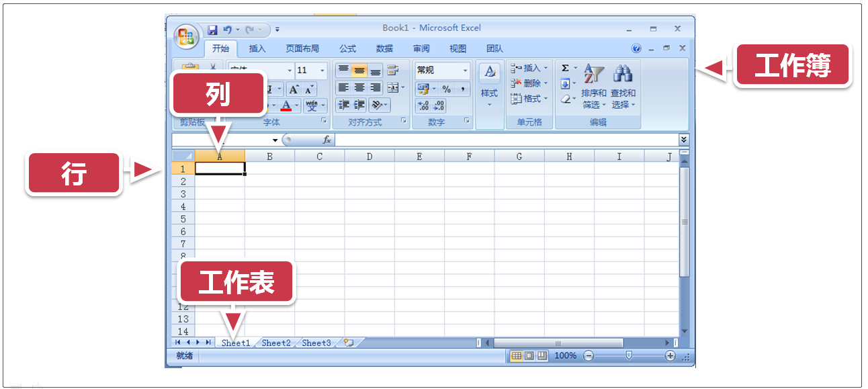Image resolution: width=868 pixels, height=389 pixels.
Task: Toggle Align Text Left button
Action: [343, 87]
